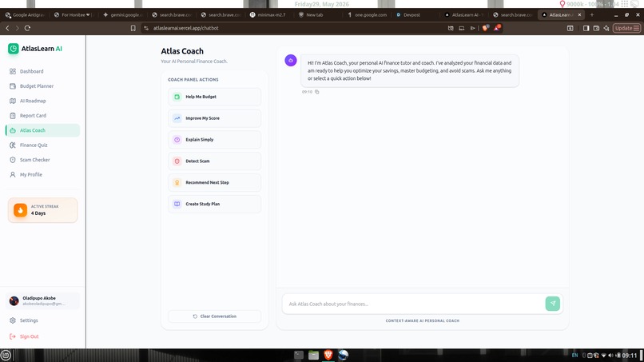Open Scam Checker from the sidebar

tap(42, 160)
